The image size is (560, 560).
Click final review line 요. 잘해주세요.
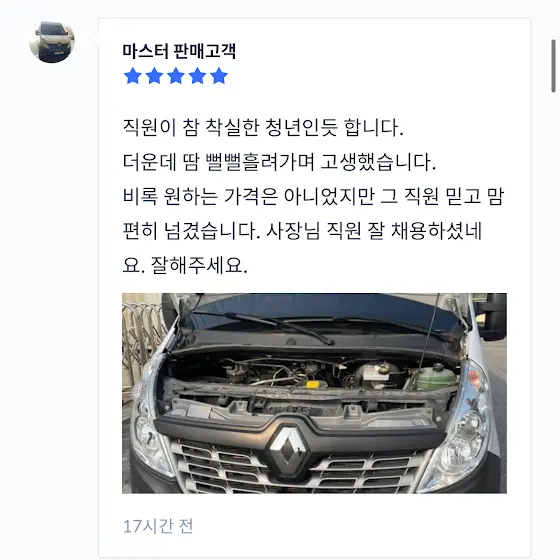tap(185, 266)
